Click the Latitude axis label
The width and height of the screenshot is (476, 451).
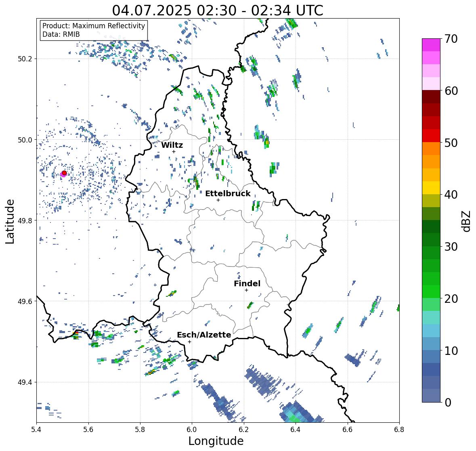[10, 221]
